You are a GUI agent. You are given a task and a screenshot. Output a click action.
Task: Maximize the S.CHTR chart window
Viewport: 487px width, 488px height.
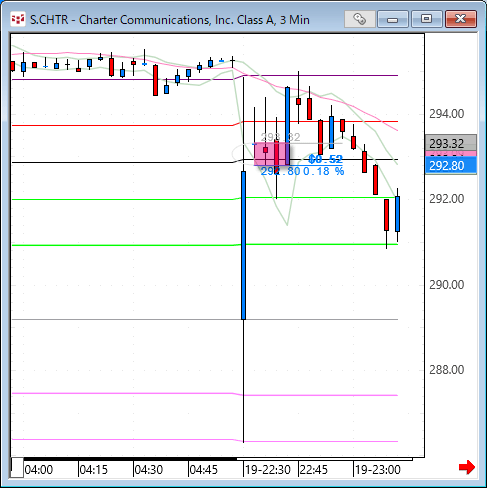coord(426,19)
